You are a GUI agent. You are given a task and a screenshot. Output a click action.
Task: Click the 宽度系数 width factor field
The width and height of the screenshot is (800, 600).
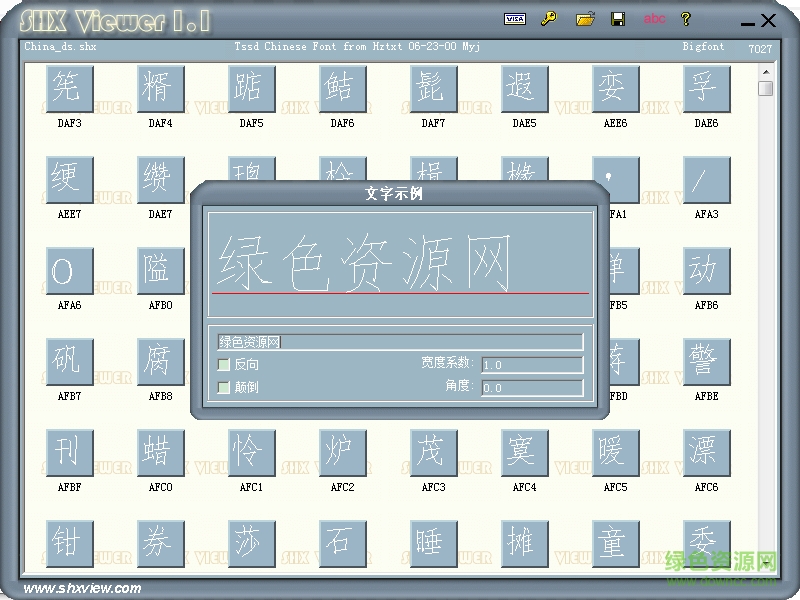530,364
